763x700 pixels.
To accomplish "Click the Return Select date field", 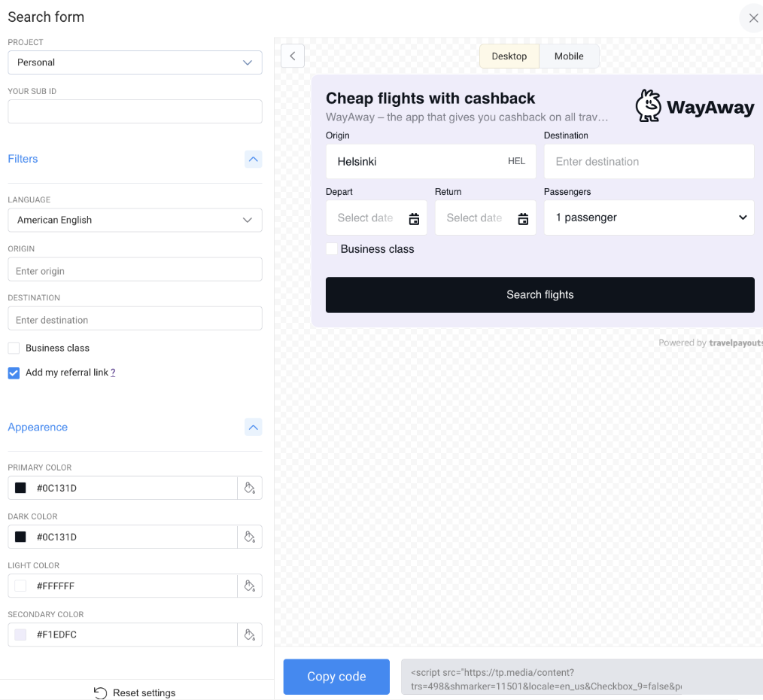I will coord(485,218).
